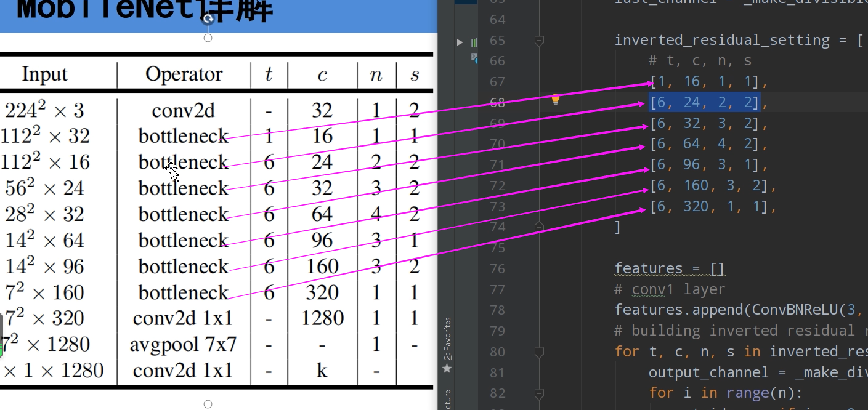Click the run triangle icon in the gutter
Image resolution: width=868 pixels, height=410 pixels.
coord(460,42)
